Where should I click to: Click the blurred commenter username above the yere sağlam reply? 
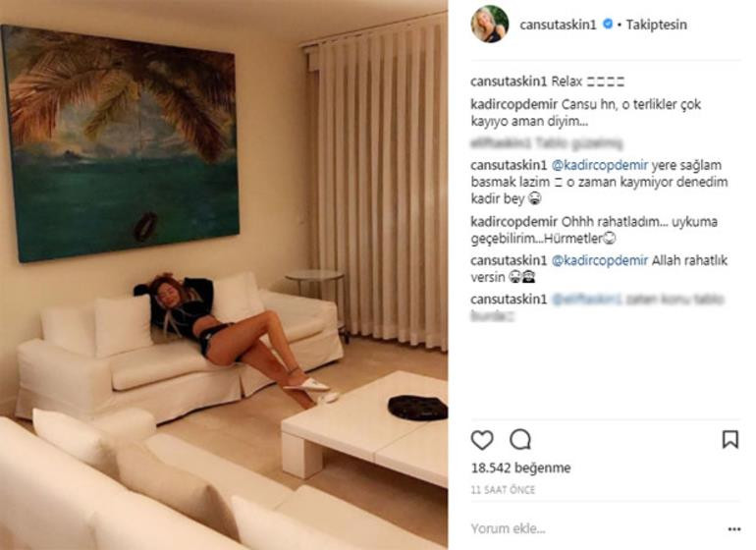pyautogui.click(x=501, y=143)
